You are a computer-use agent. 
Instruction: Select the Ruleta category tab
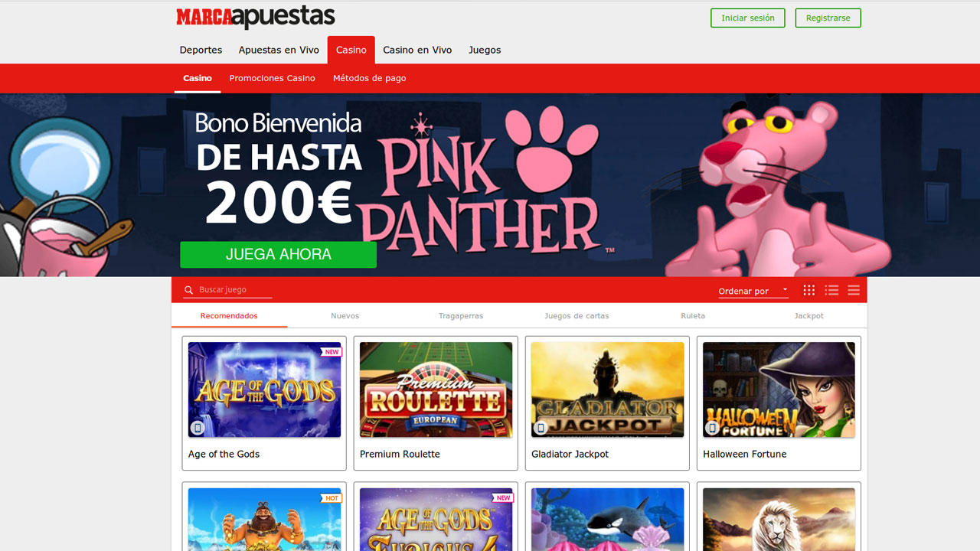693,315
